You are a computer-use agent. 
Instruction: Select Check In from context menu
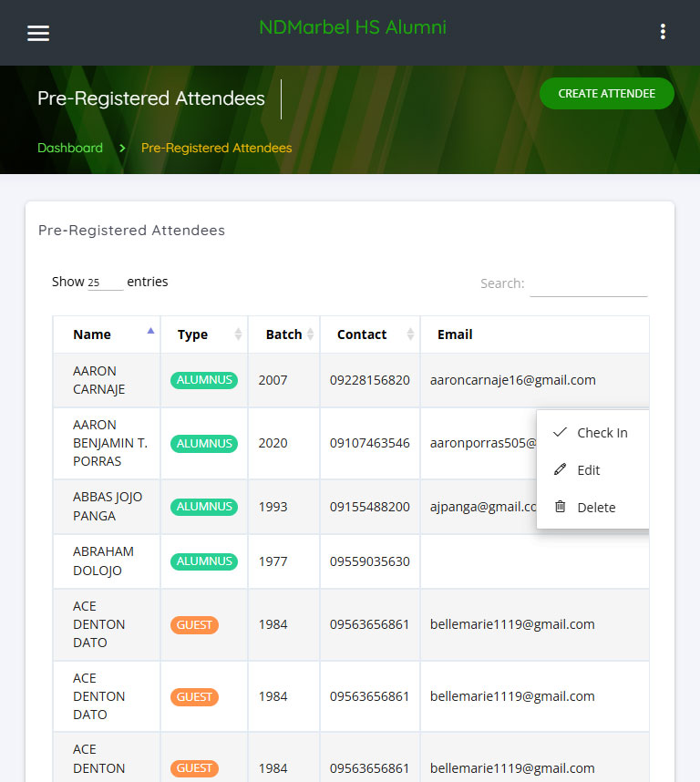(x=602, y=433)
